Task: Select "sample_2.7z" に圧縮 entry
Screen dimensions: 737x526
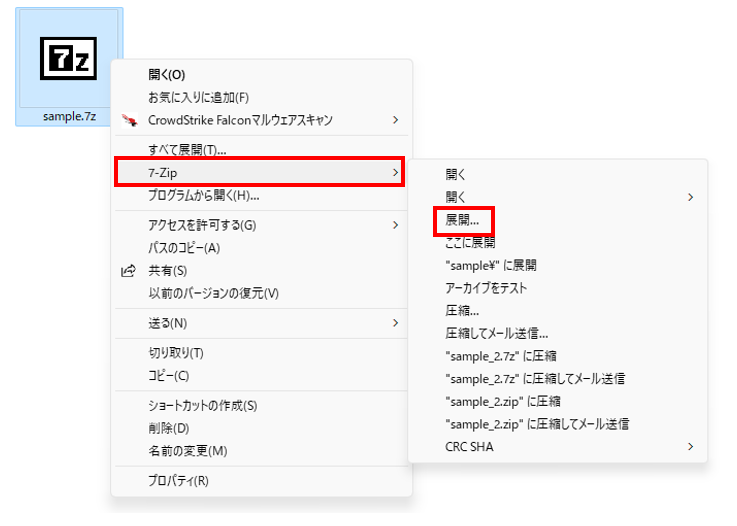Action: click(x=558, y=356)
